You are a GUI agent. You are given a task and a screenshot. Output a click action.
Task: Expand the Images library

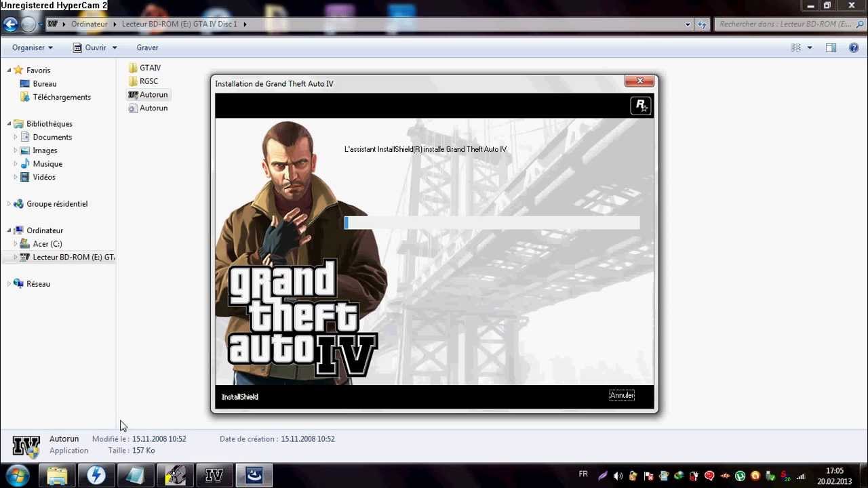pyautogui.click(x=16, y=150)
